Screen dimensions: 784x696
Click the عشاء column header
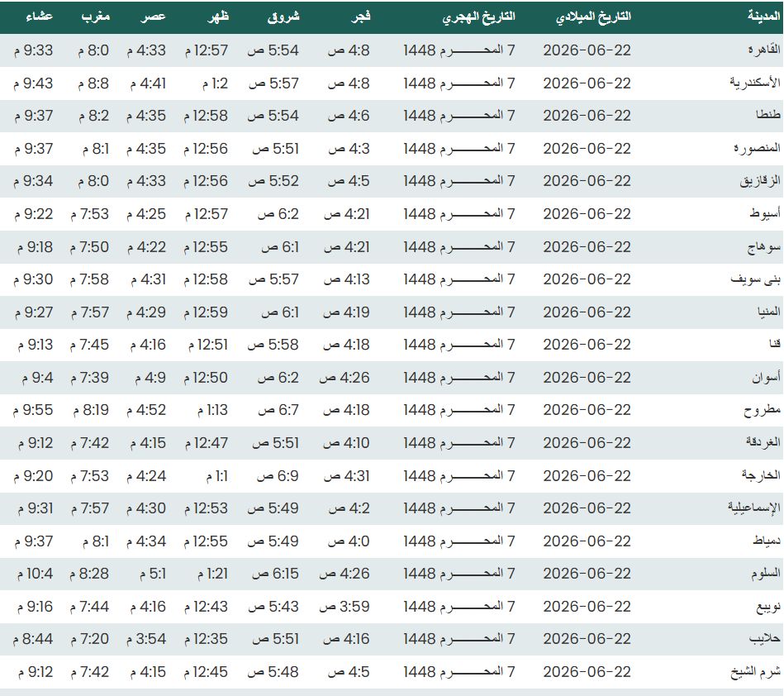(x=39, y=17)
